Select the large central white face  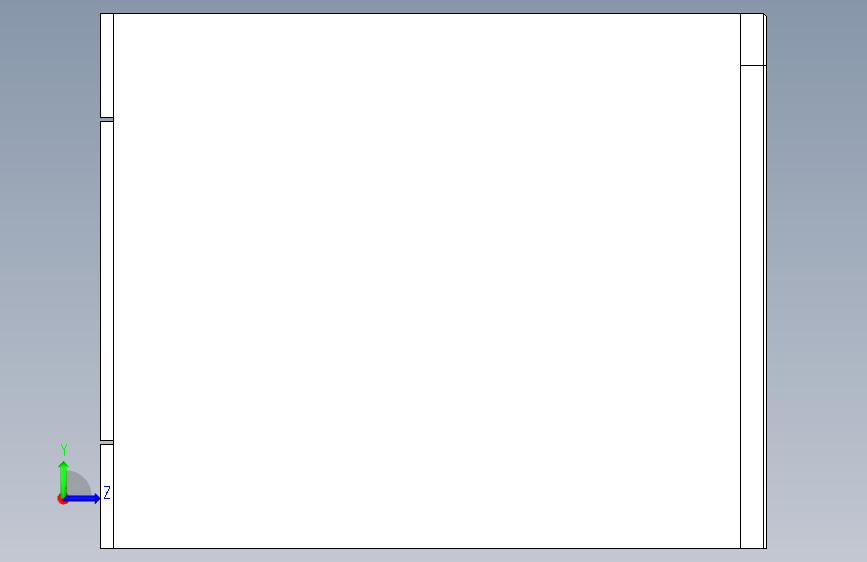click(x=427, y=281)
